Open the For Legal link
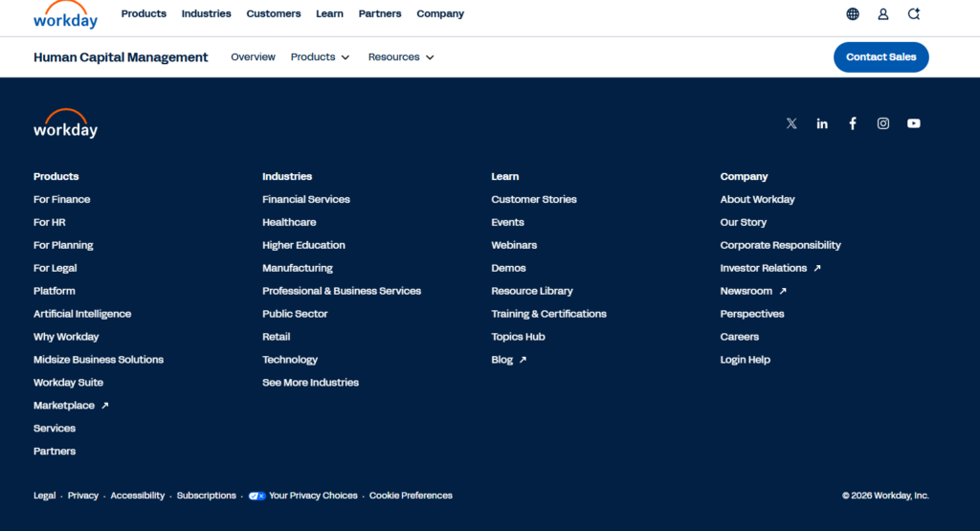The width and height of the screenshot is (980, 531). point(55,268)
